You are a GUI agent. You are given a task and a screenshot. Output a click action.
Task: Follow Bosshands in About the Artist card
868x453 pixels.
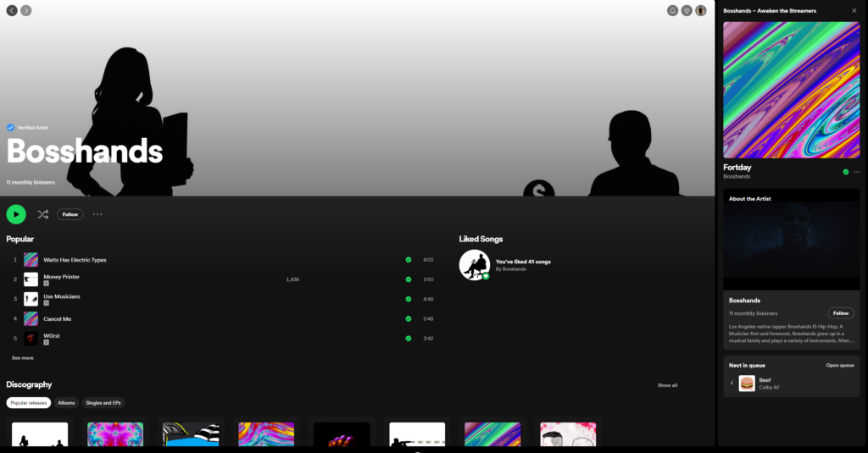[x=841, y=313]
